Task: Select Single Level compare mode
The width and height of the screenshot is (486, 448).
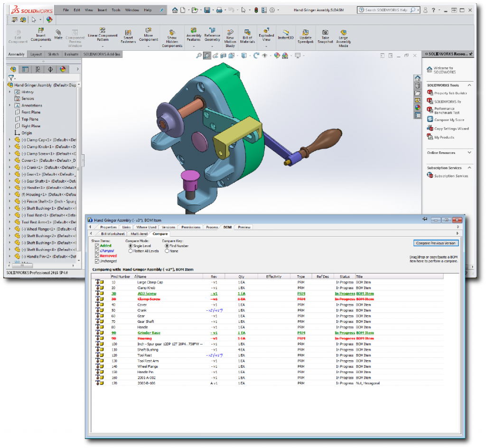Action: (131, 246)
